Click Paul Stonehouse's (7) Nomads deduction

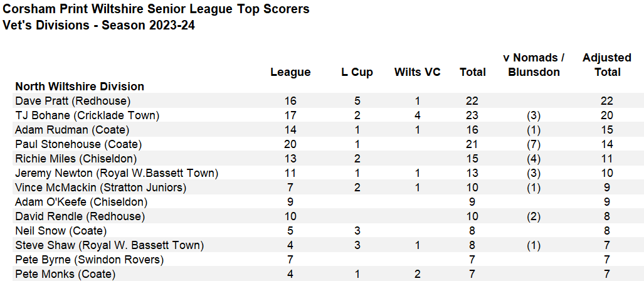tap(533, 144)
